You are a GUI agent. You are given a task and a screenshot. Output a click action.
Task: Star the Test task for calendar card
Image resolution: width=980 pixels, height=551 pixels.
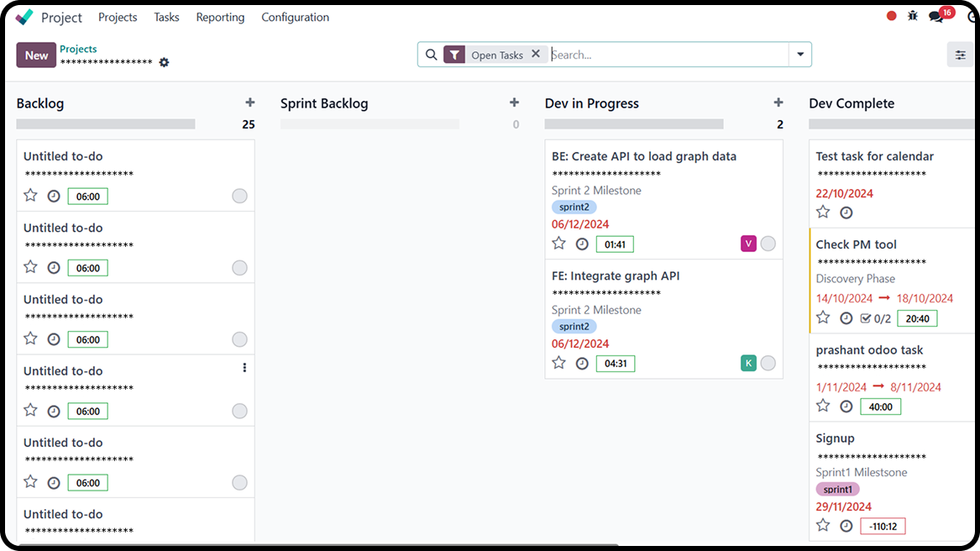click(x=823, y=213)
